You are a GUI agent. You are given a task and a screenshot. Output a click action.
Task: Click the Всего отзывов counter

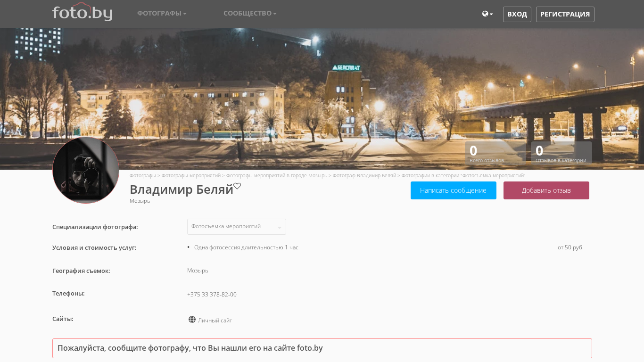click(x=495, y=153)
